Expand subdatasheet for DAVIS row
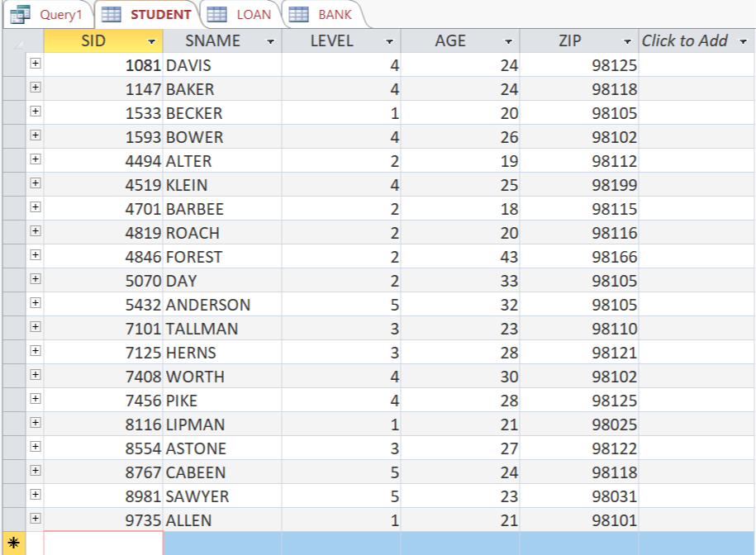756x555 pixels. tap(36, 63)
